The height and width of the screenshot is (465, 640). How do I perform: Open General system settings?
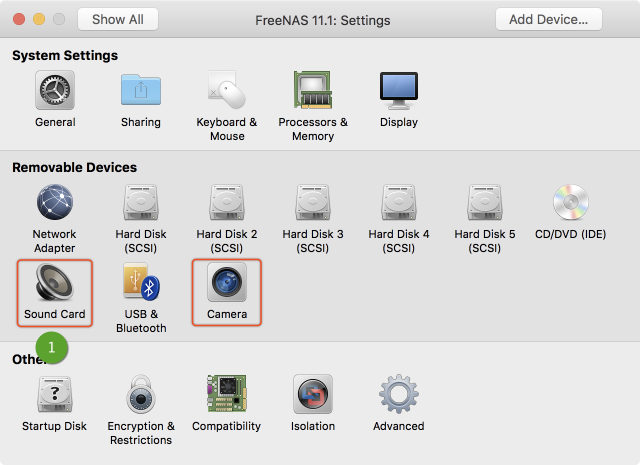(x=55, y=92)
